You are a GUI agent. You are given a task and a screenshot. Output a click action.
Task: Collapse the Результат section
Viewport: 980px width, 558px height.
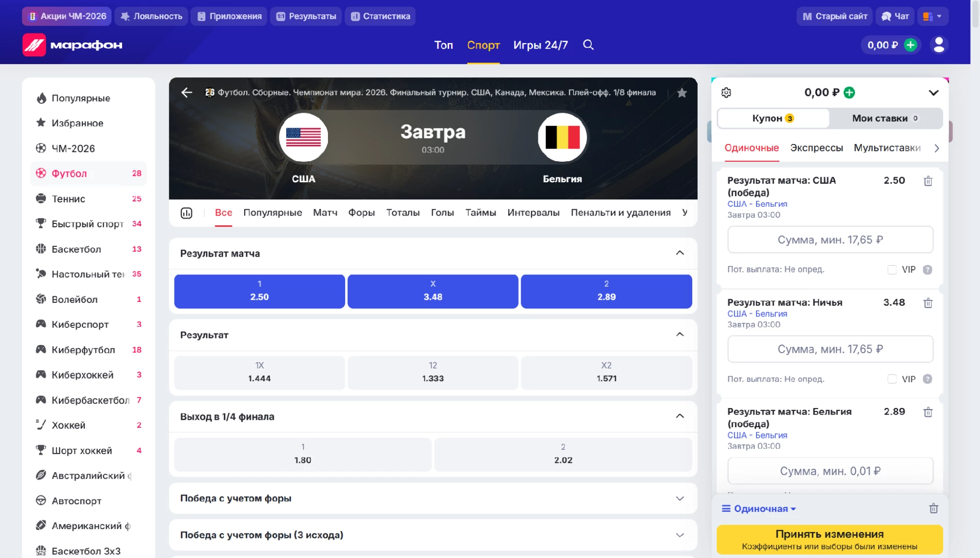coord(679,335)
